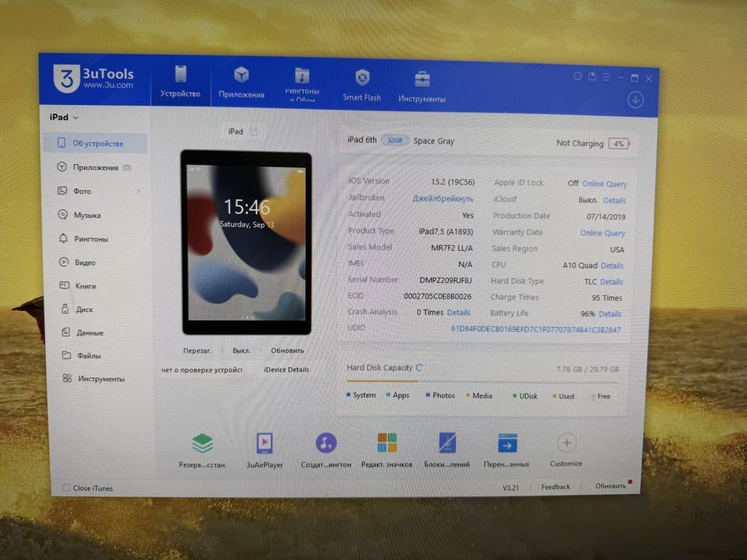Click the V3.21 version text
The height and width of the screenshot is (560, 747).
(511, 488)
